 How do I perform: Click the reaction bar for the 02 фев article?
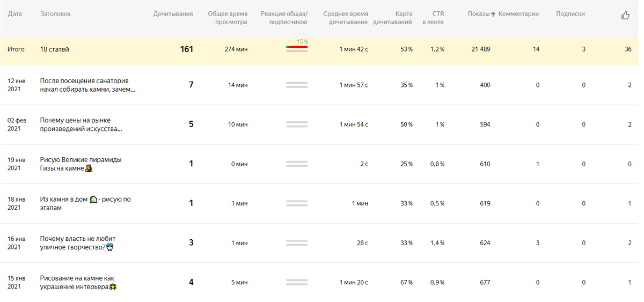pyautogui.click(x=297, y=124)
